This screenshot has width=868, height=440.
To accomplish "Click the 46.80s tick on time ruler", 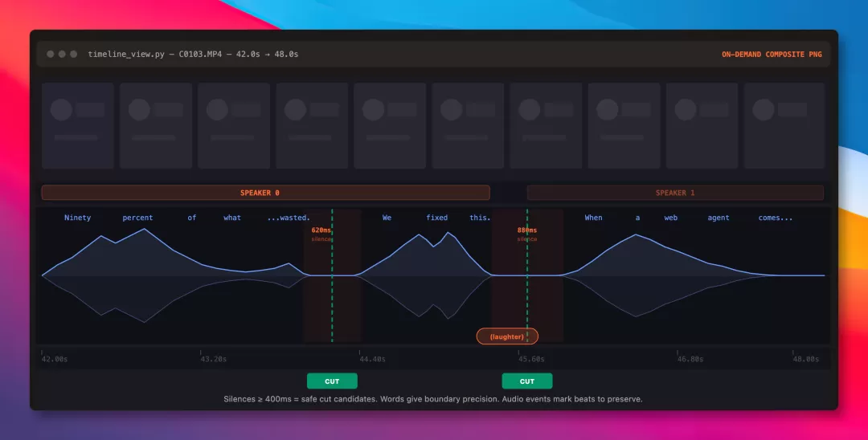I will [x=690, y=359].
